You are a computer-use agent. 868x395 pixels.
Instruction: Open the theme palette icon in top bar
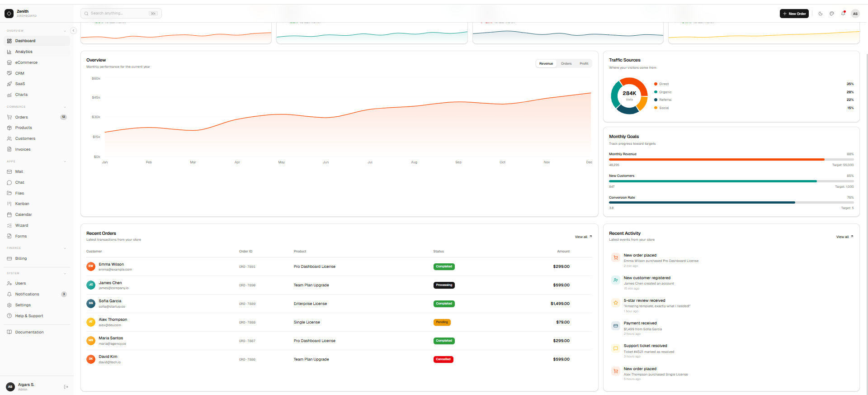point(832,14)
